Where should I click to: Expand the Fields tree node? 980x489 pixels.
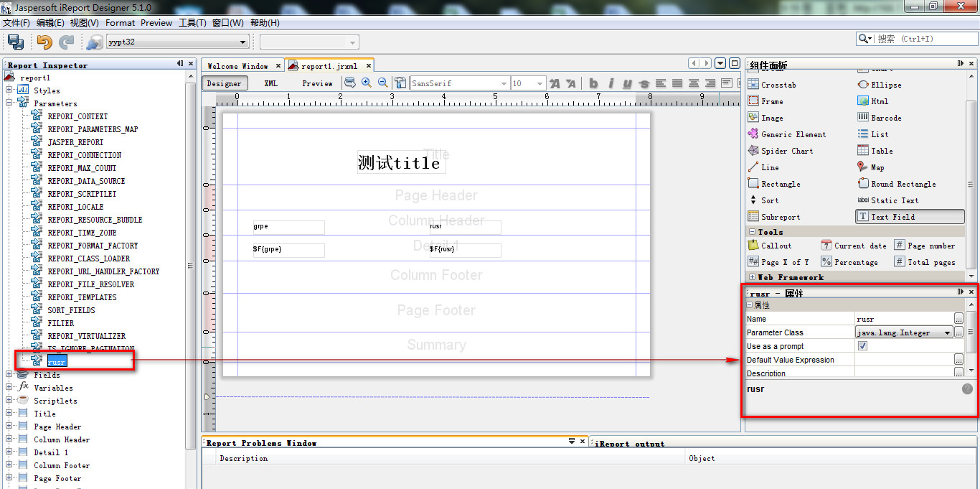[9, 375]
